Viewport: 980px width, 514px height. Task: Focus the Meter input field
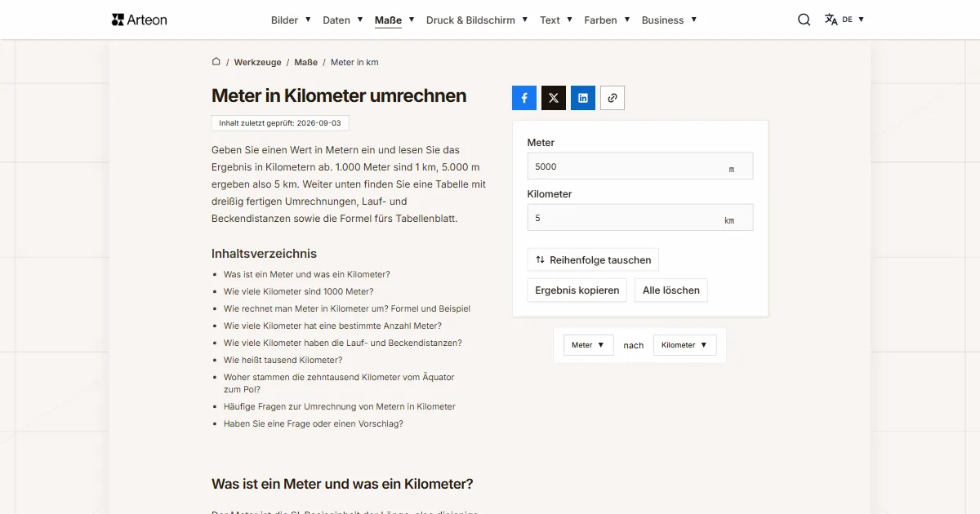coord(640,166)
